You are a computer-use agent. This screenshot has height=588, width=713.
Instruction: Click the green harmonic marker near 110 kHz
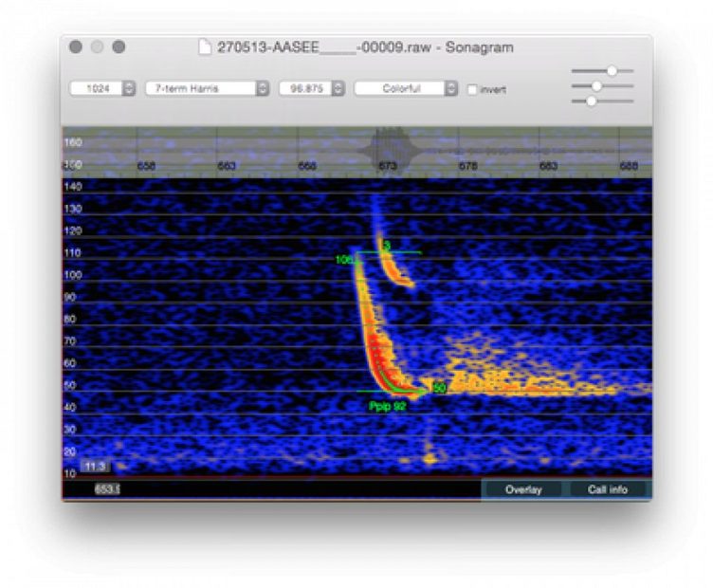tap(387, 246)
